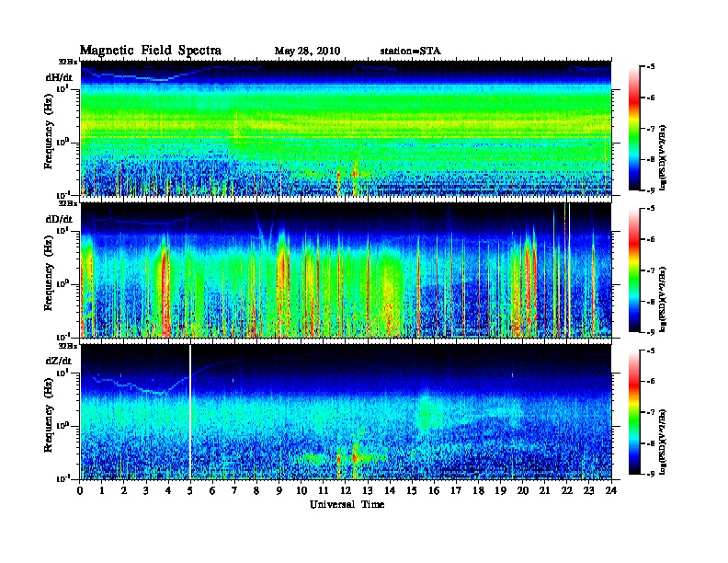Click the hour '10' tick label
This screenshot has height=563, width=728.
coord(301,491)
